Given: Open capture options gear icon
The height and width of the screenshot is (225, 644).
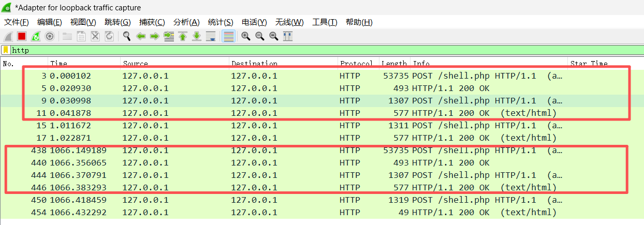Looking at the screenshot, I should tap(50, 36).
